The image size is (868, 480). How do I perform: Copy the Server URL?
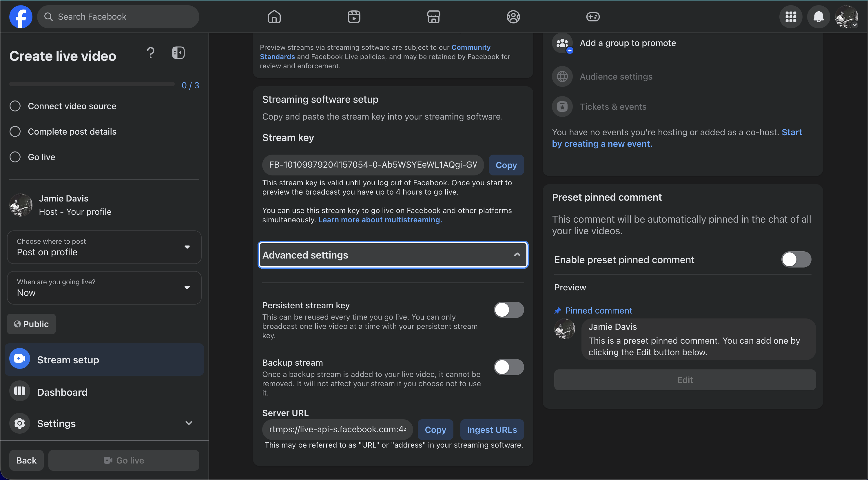click(x=435, y=430)
